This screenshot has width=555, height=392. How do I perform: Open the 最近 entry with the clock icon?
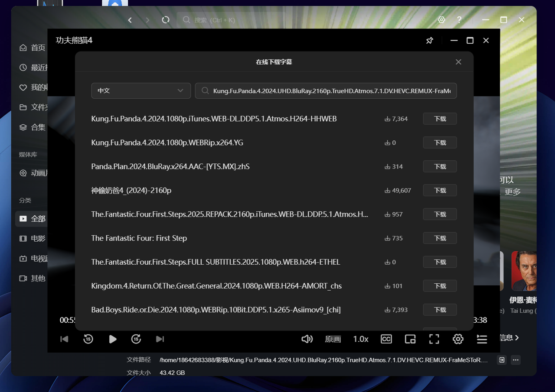pos(33,68)
